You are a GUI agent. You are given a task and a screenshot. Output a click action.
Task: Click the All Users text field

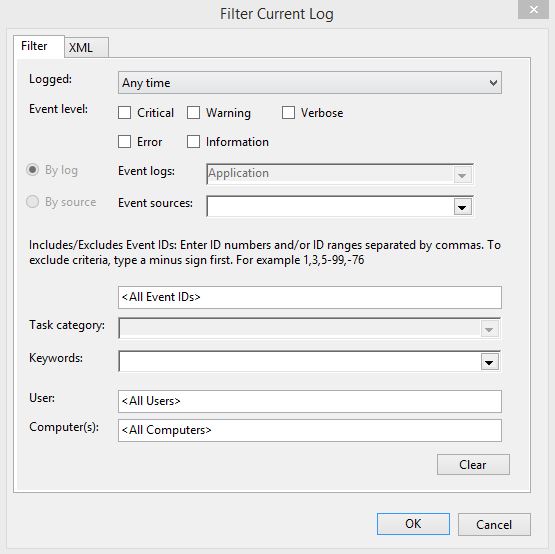pyautogui.click(x=310, y=401)
